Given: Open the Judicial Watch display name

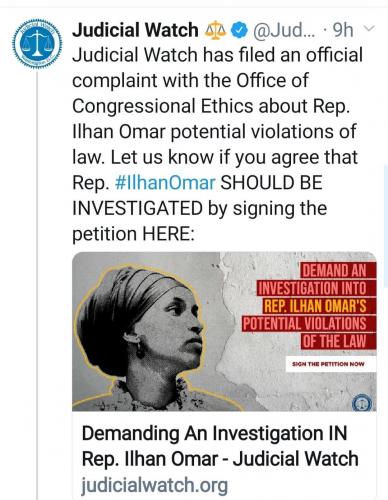Looking at the screenshot, I should (135, 30).
